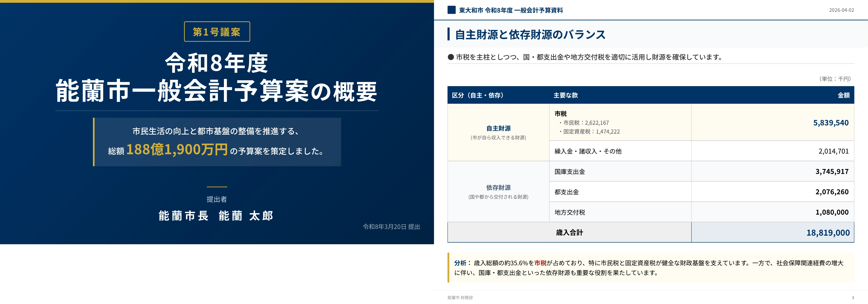Select the row label 地方交付税
868x304 pixels.
(570, 212)
